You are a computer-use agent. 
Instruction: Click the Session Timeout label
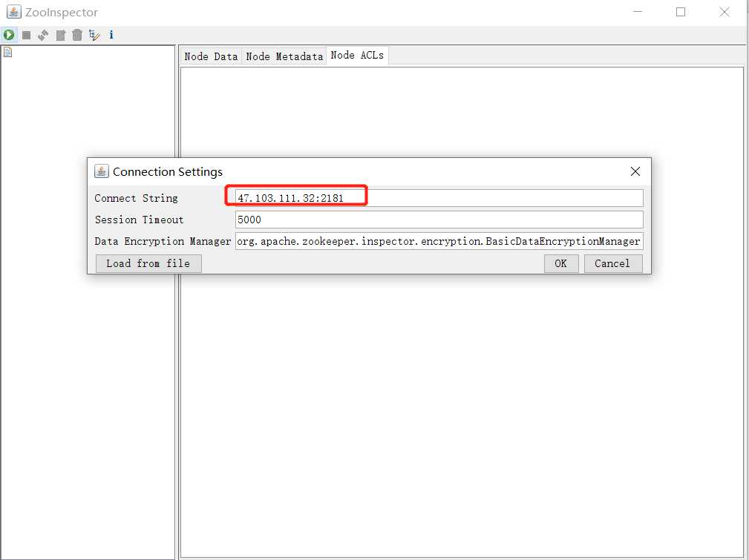(x=139, y=220)
